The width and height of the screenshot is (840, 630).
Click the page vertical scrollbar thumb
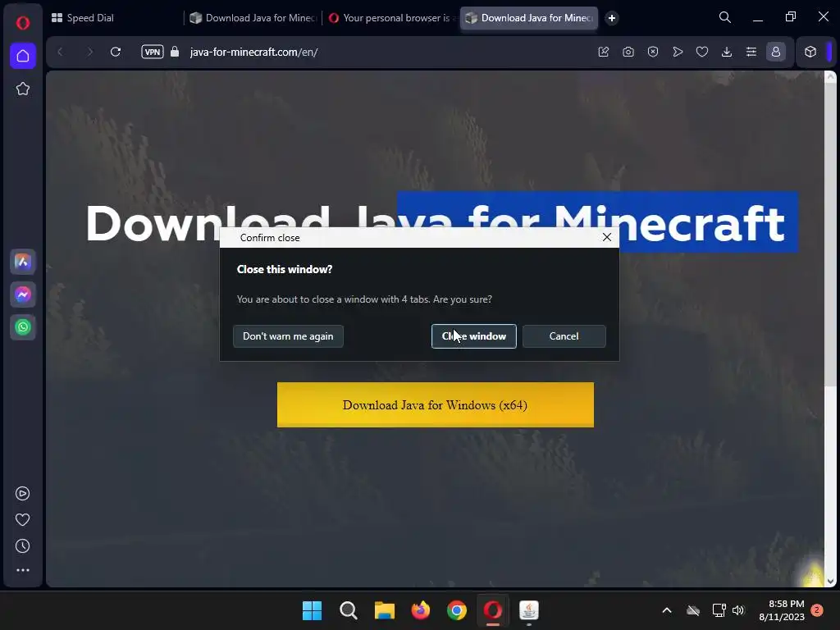point(830,235)
